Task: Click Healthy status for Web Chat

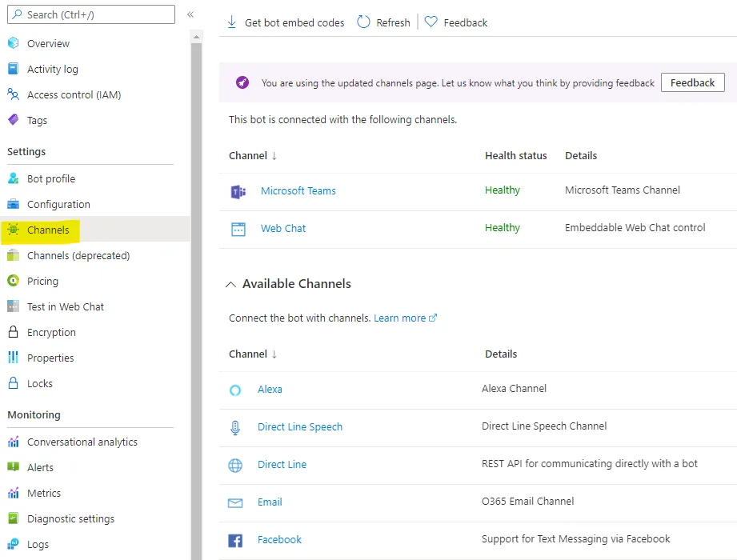Action: pyautogui.click(x=503, y=228)
